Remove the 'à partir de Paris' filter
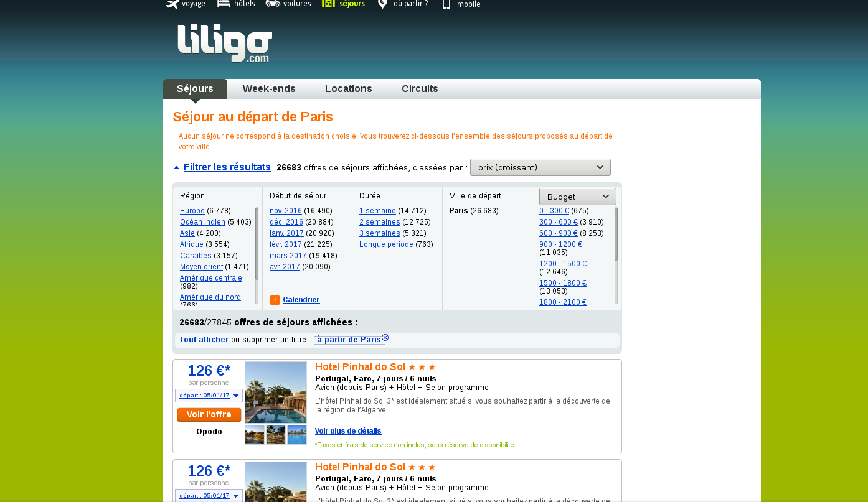The width and height of the screenshot is (868, 502). pyautogui.click(x=385, y=337)
